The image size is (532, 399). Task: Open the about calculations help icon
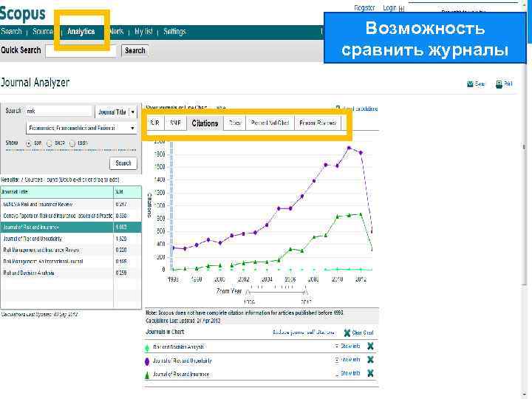(338, 108)
